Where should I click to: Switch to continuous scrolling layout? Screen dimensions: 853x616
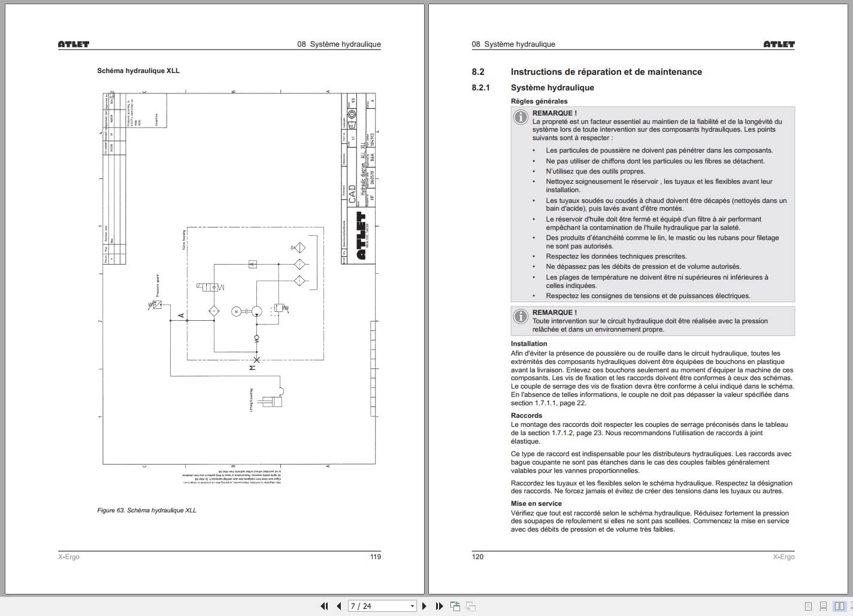(824, 606)
